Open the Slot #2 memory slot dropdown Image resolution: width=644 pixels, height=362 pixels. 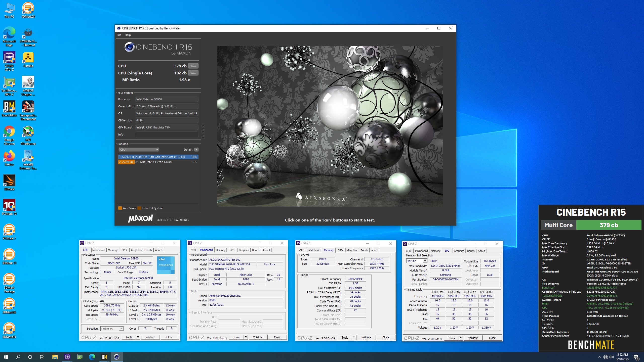click(x=417, y=261)
